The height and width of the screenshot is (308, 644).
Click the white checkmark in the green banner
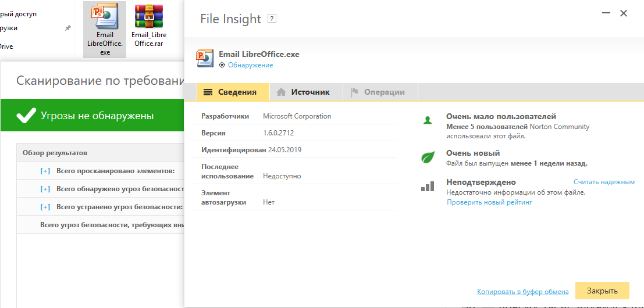(26, 116)
